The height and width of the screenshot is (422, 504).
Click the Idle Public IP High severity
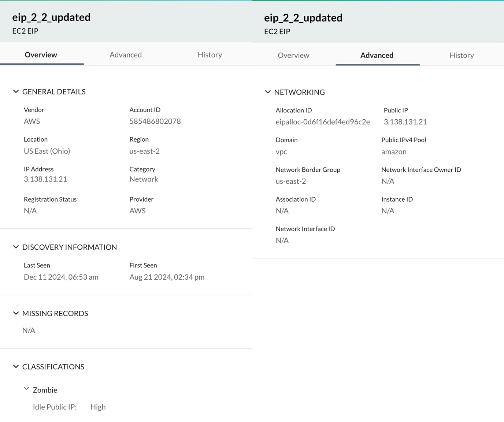coord(98,407)
